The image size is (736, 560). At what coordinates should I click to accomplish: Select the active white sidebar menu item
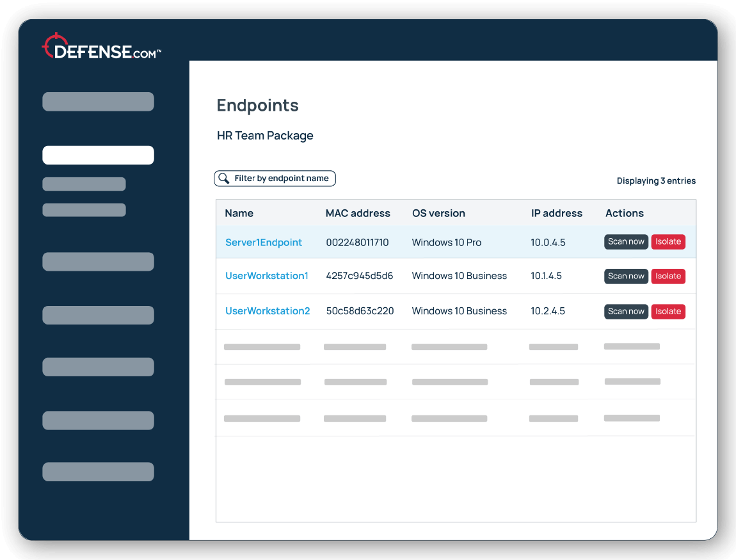98,155
